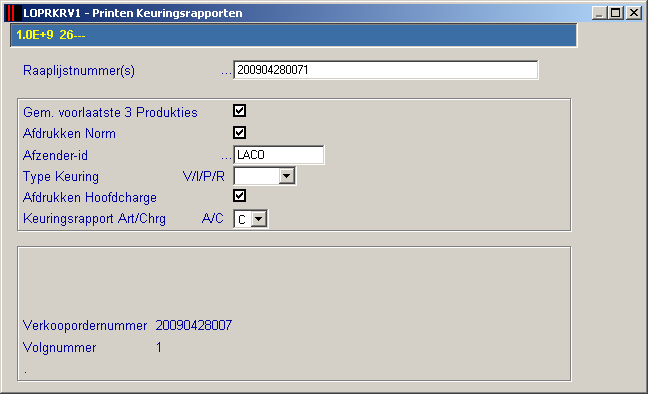The image size is (648, 394).
Task: Click the Afdrukken Norm label
Action: (x=69, y=134)
